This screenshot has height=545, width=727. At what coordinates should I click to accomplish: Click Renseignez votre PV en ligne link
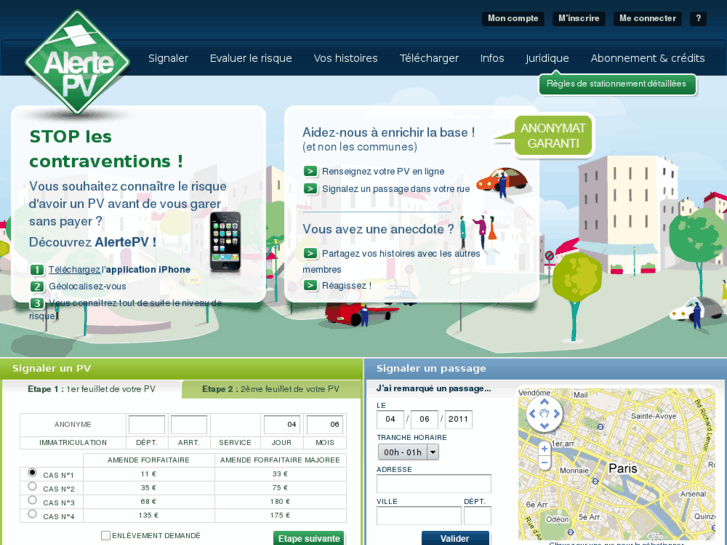coord(383,172)
